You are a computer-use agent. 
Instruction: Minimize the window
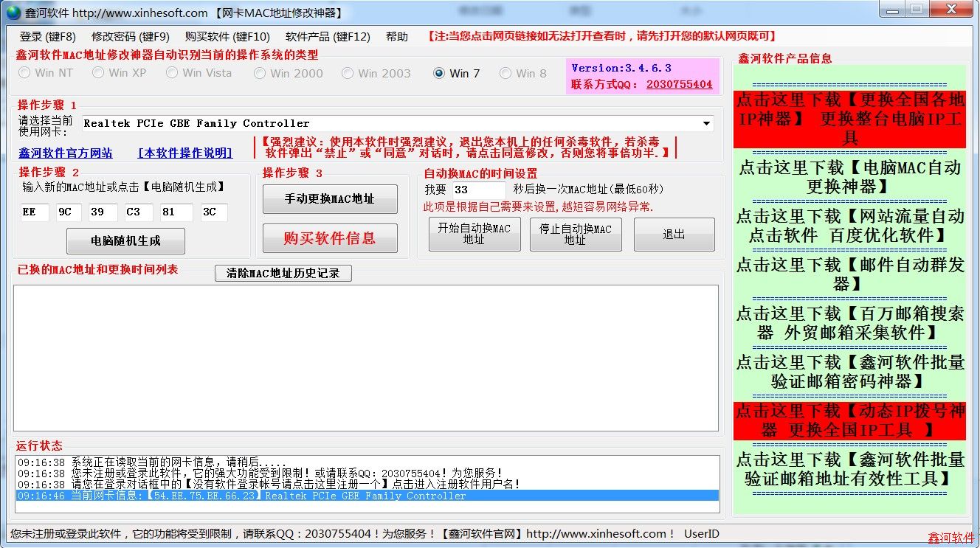pos(892,9)
